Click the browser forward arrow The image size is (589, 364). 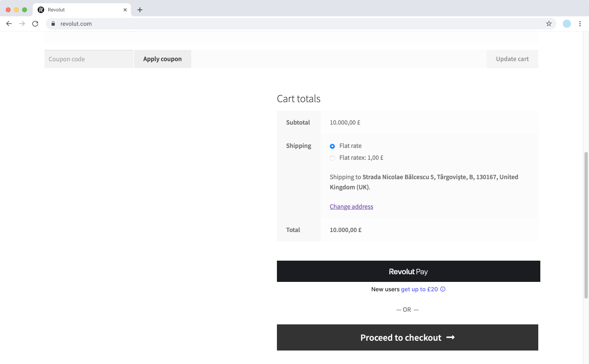tap(22, 24)
